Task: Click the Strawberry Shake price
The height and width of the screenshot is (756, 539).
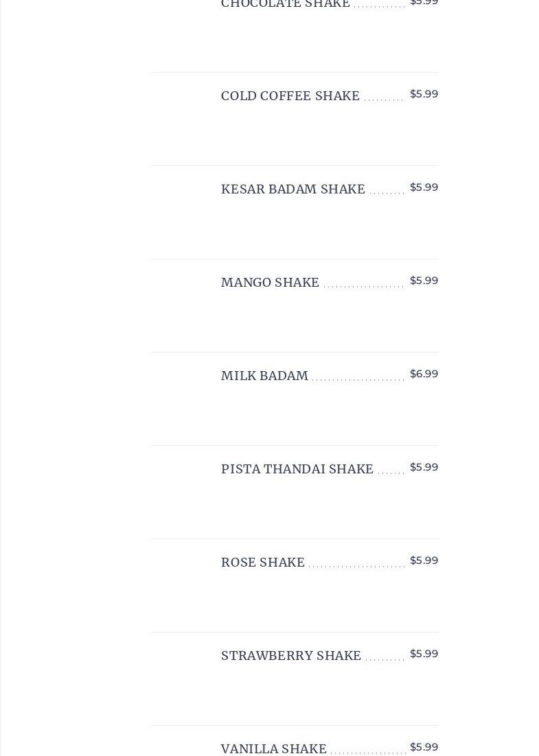Action: click(x=424, y=654)
